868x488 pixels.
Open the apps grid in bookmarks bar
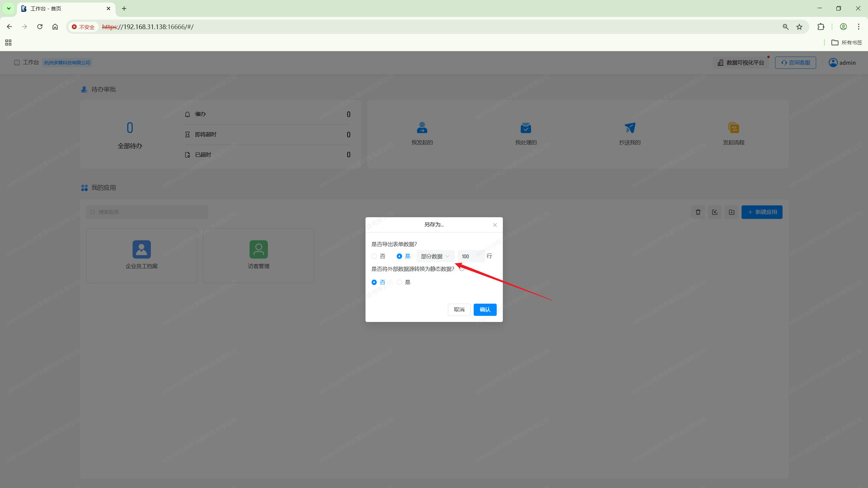coord(8,42)
